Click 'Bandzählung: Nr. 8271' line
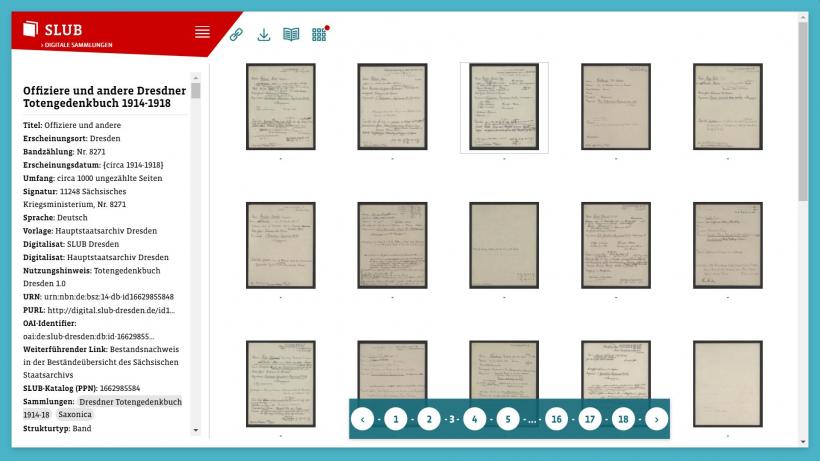820x461 pixels. pyautogui.click(x=64, y=152)
